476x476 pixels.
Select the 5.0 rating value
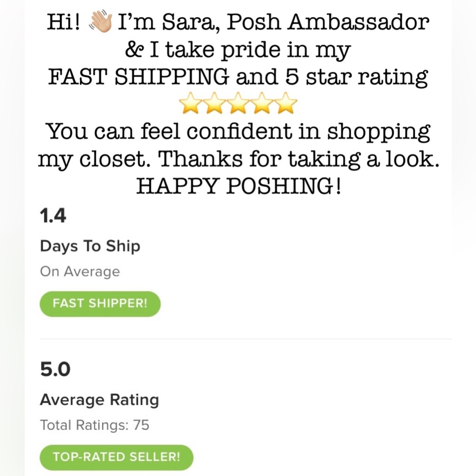55,369
